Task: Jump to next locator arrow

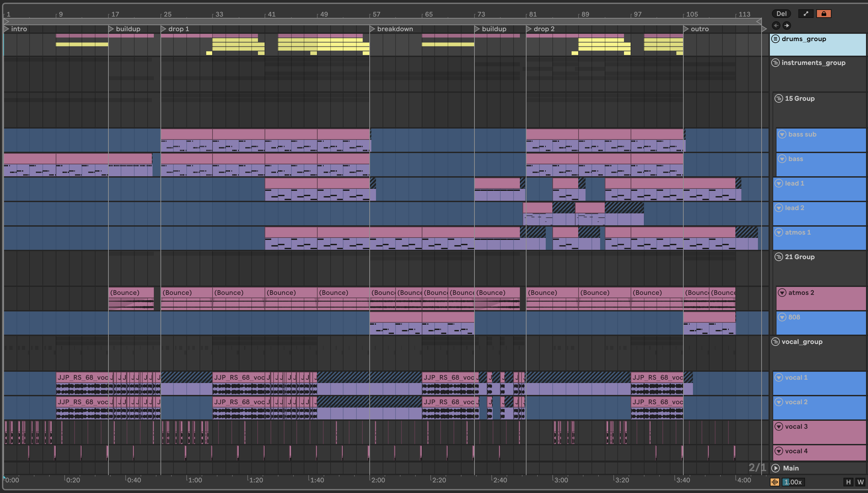Action: point(787,26)
